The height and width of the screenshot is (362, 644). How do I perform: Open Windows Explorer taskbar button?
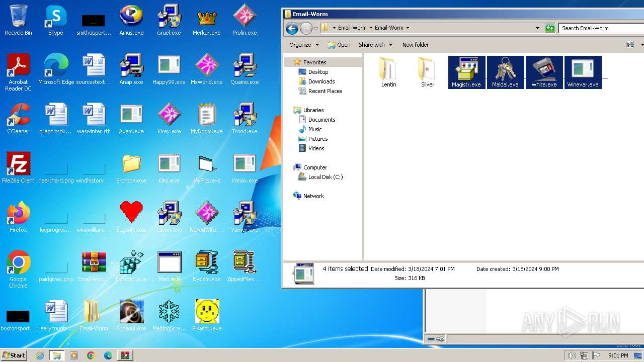tap(57, 355)
